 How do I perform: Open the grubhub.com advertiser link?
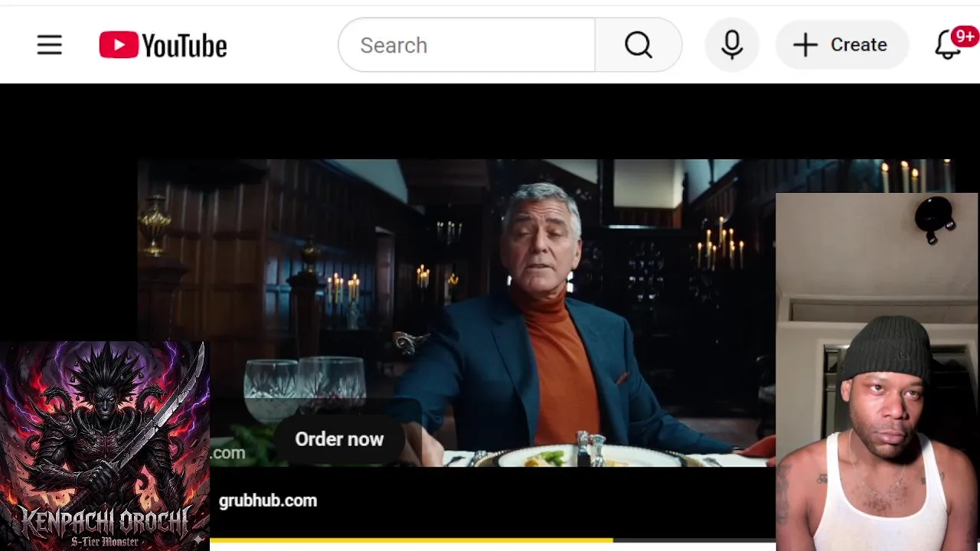coord(268,500)
